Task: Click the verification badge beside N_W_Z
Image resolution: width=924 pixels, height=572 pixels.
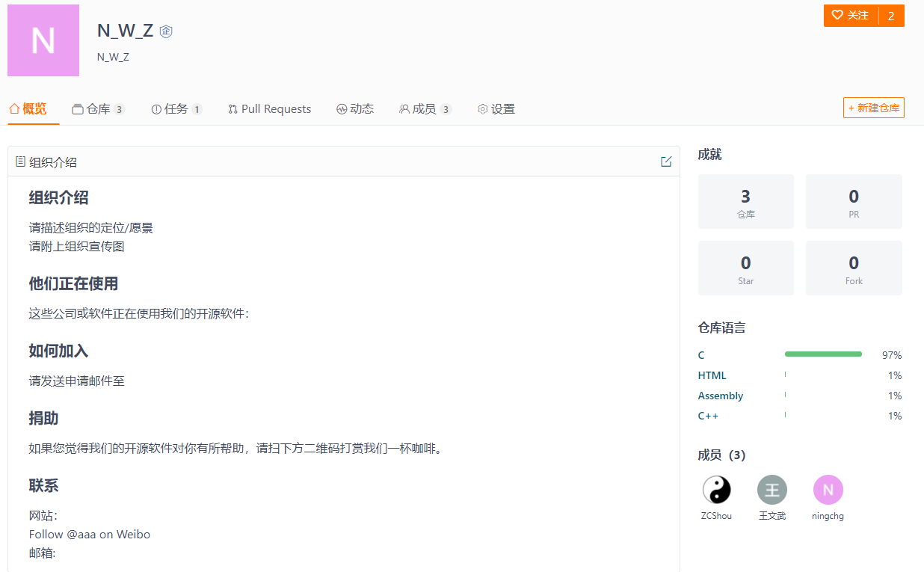Action: [x=165, y=31]
